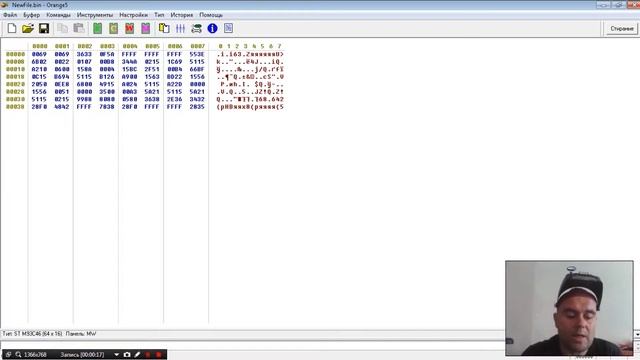Click the greyed-out paste clipboard icon
The width and height of the screenshot is (640, 360).
tap(79, 28)
